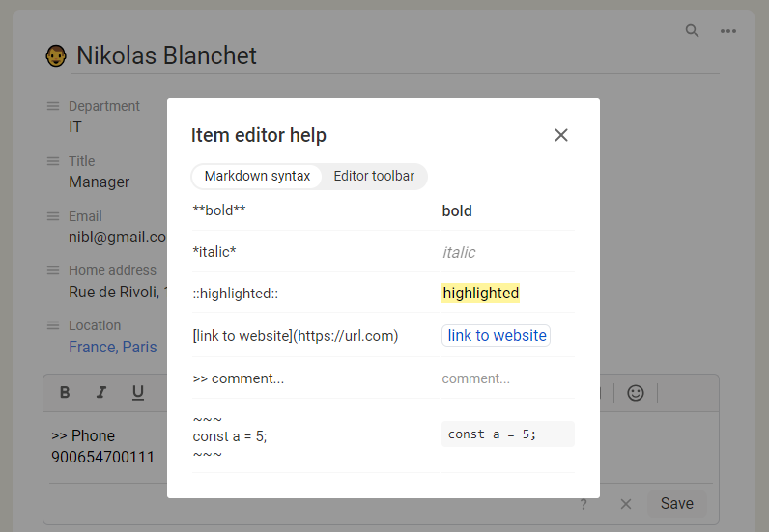Toggle the Italic formatting icon
Screen dimensions: 769x532
pos(101,392)
